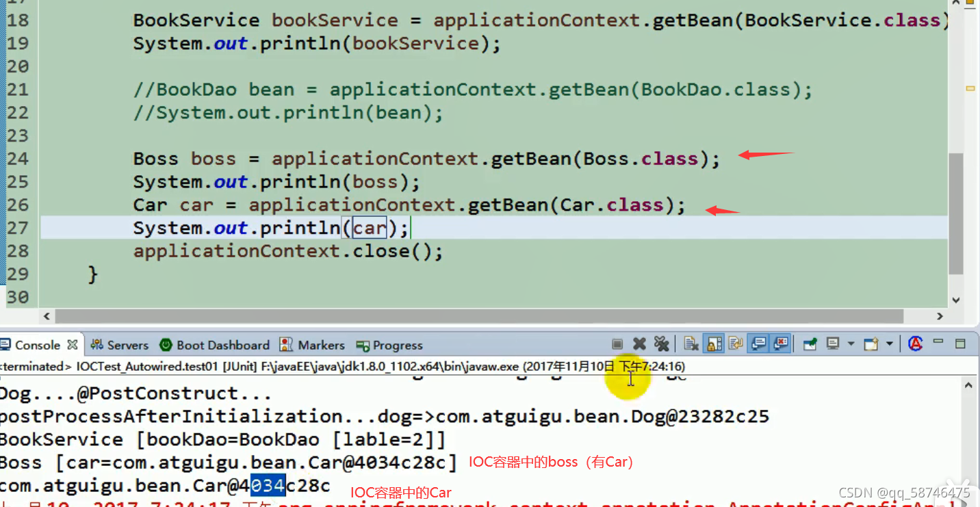Click the terminated IOCTest_Autowired.test01 launch label
The width and height of the screenshot is (980, 507).
tap(342, 367)
